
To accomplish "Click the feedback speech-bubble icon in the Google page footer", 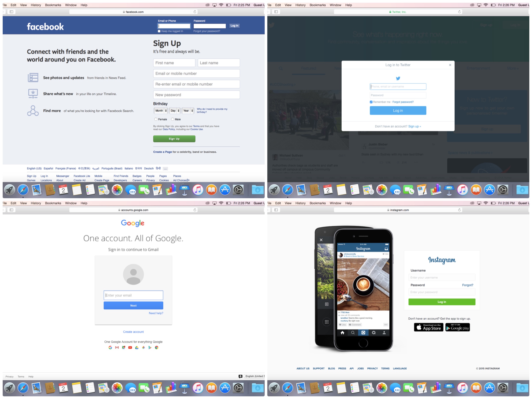I will point(240,376).
